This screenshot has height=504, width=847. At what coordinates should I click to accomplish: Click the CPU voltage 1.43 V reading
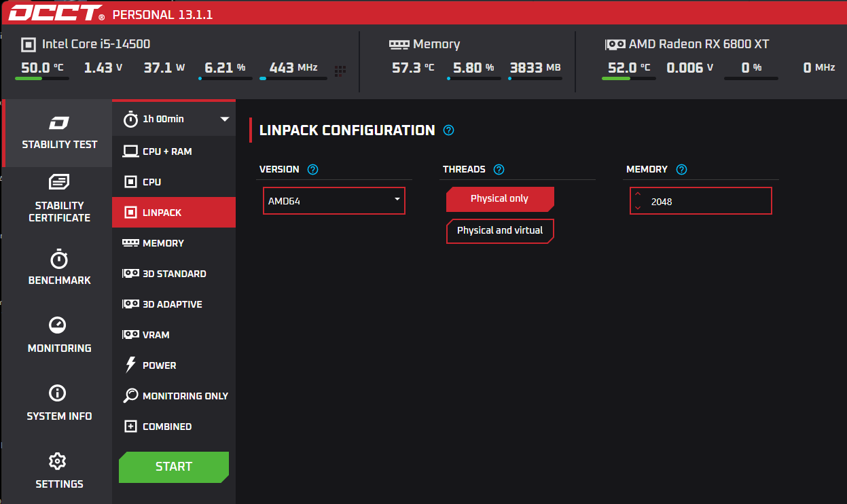click(x=103, y=68)
